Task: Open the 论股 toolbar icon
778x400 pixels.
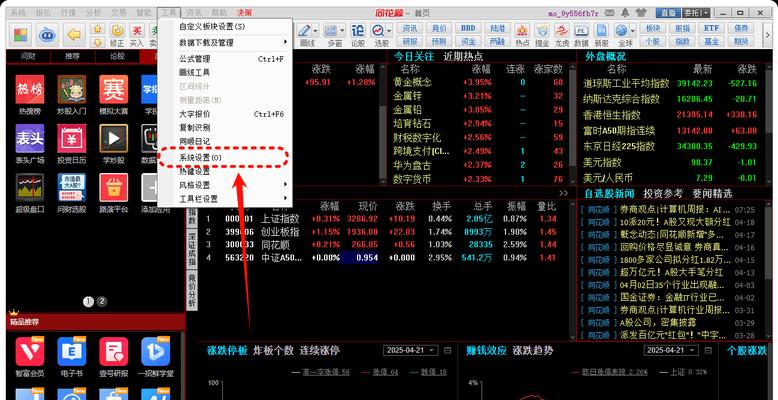Action: pos(357,35)
